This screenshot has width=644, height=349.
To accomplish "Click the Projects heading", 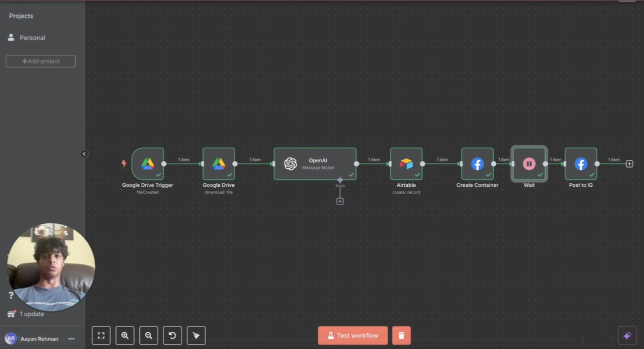I will click(21, 16).
